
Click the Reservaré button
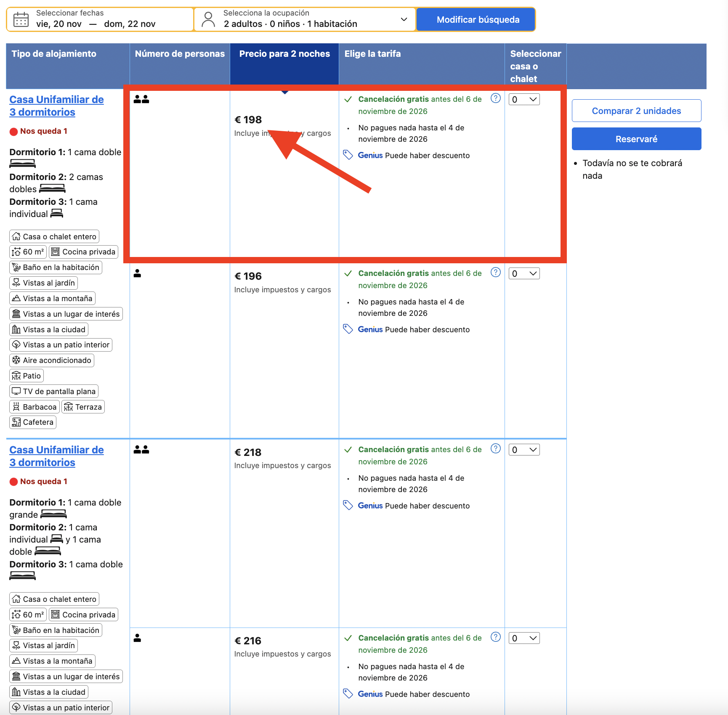[x=636, y=139]
